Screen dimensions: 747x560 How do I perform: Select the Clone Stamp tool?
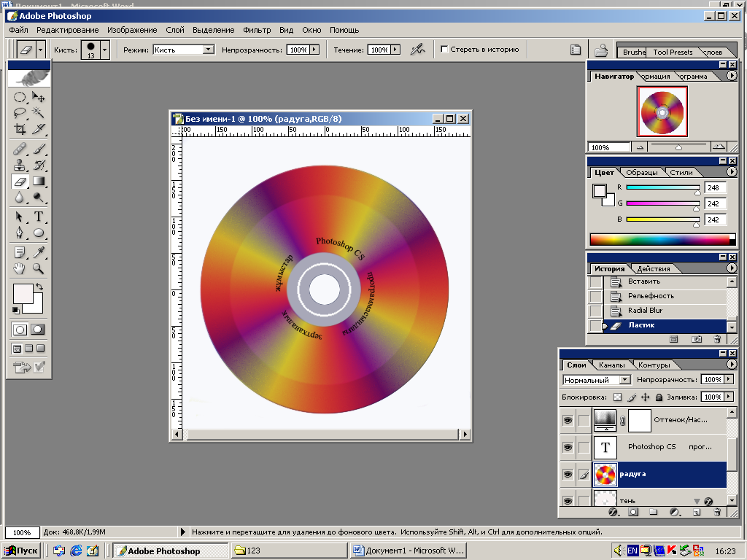(20, 166)
